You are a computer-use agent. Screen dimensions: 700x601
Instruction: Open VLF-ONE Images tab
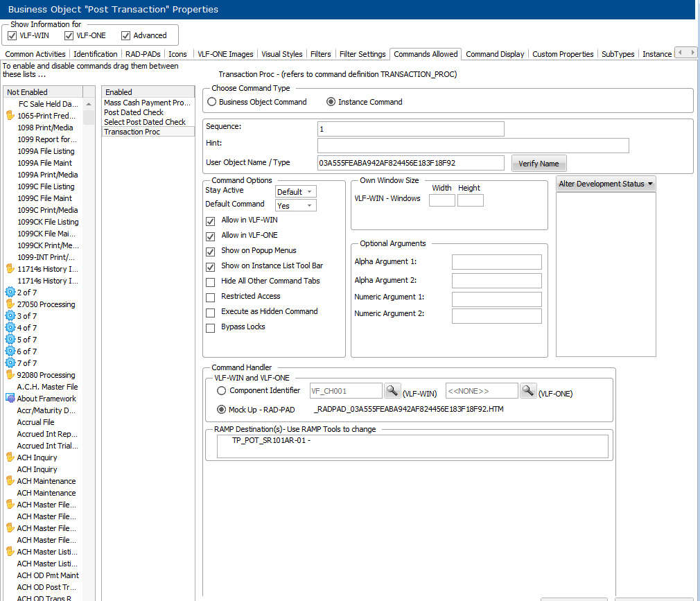click(225, 54)
